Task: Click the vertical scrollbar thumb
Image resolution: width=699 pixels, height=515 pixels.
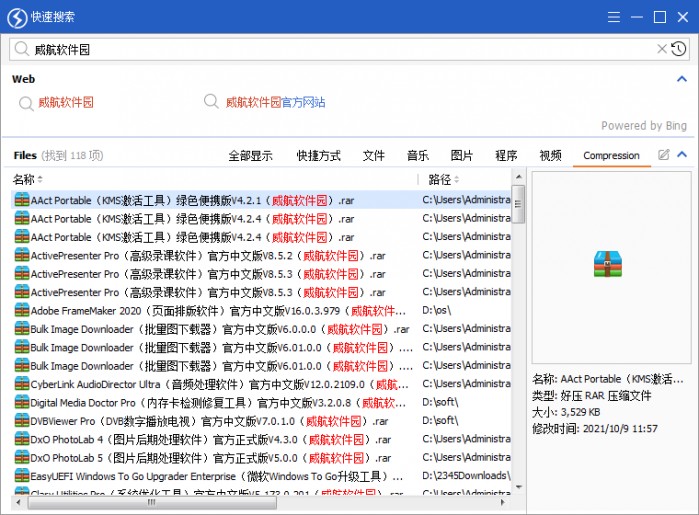Action: (518, 204)
